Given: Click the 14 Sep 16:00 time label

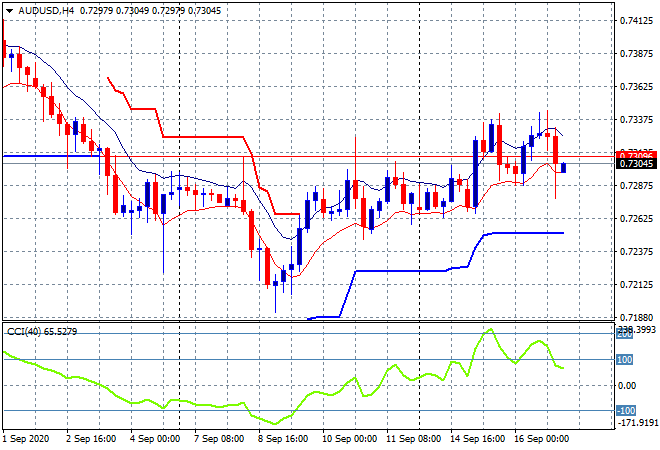Looking at the screenshot, I should click(x=477, y=439).
